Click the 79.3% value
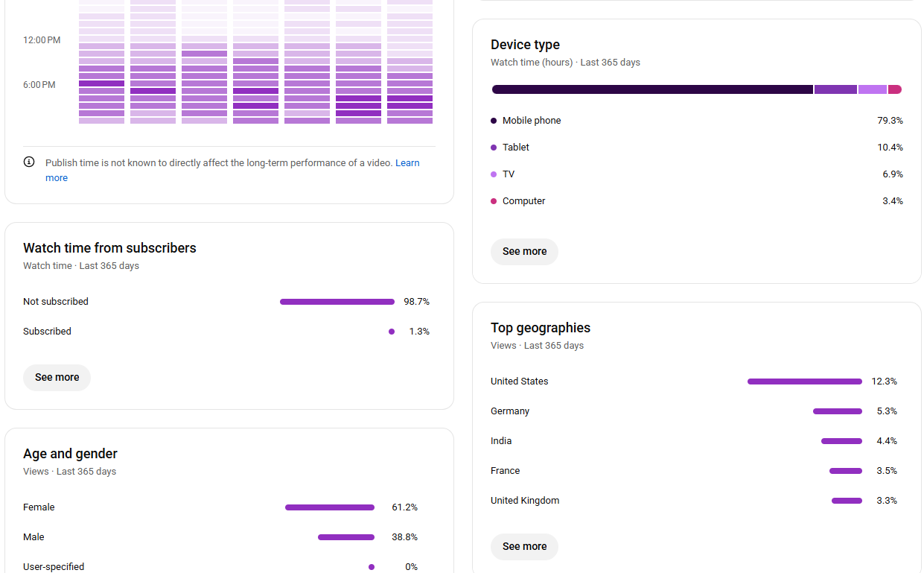 pos(890,121)
